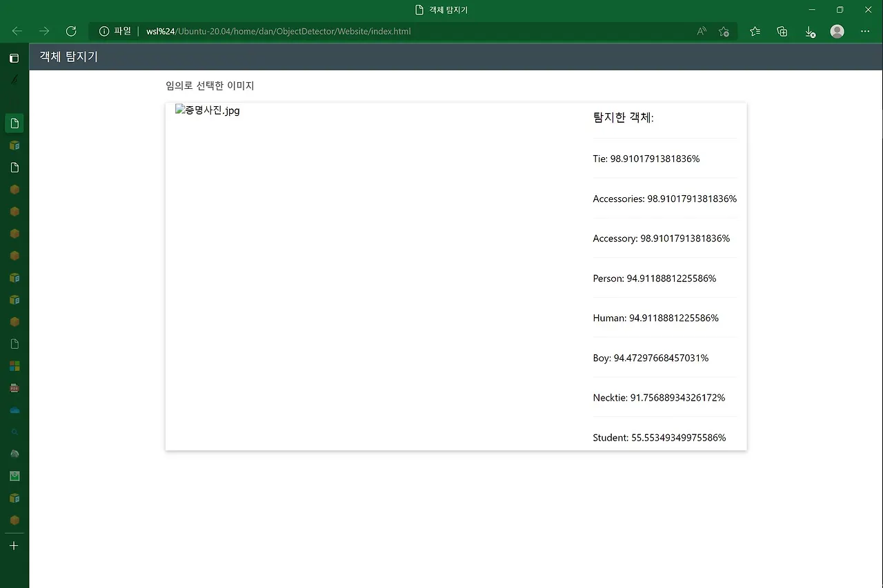This screenshot has height=588, width=883.
Task: View Downloads from the toolbar
Action: (809, 31)
